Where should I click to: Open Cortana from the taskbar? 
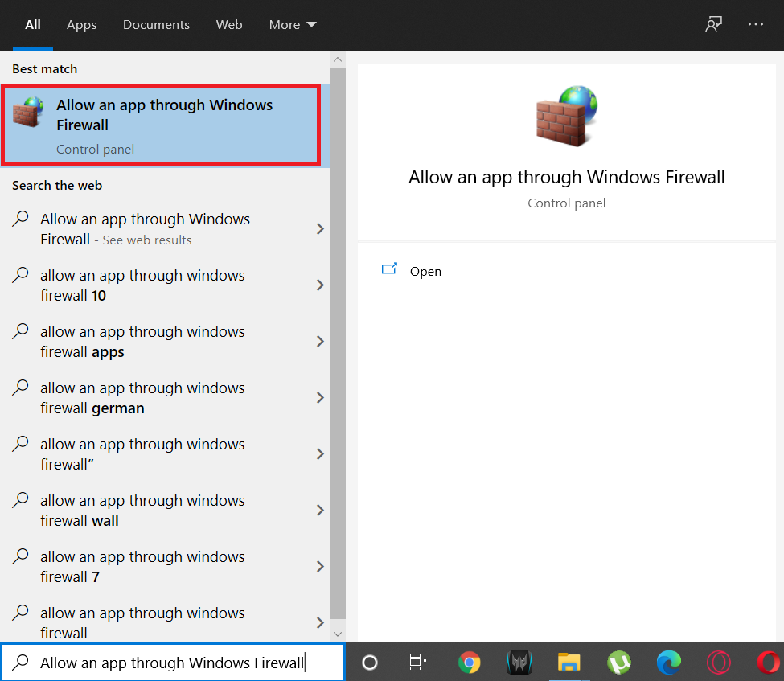pos(369,663)
